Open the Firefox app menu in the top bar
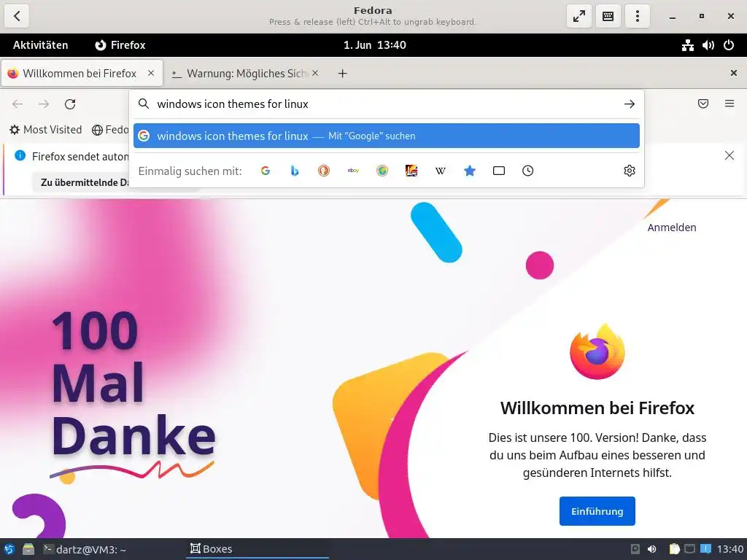The width and height of the screenshot is (747, 560). 120,45
